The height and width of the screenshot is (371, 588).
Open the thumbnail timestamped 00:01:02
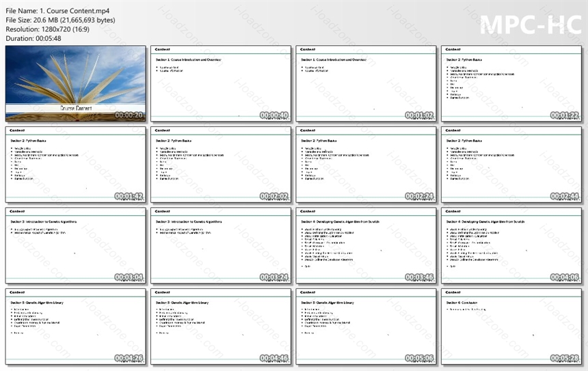(366, 83)
